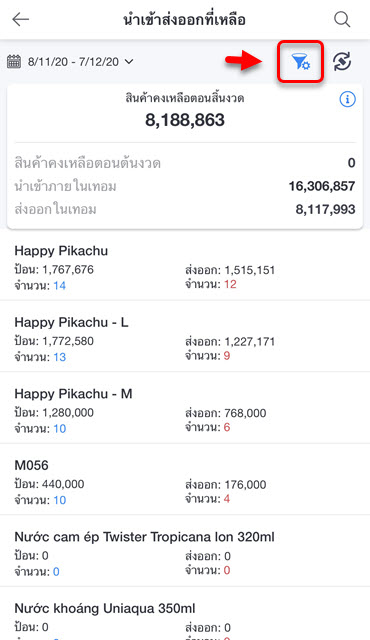Click the calendar icon beside date range

[x=14, y=62]
